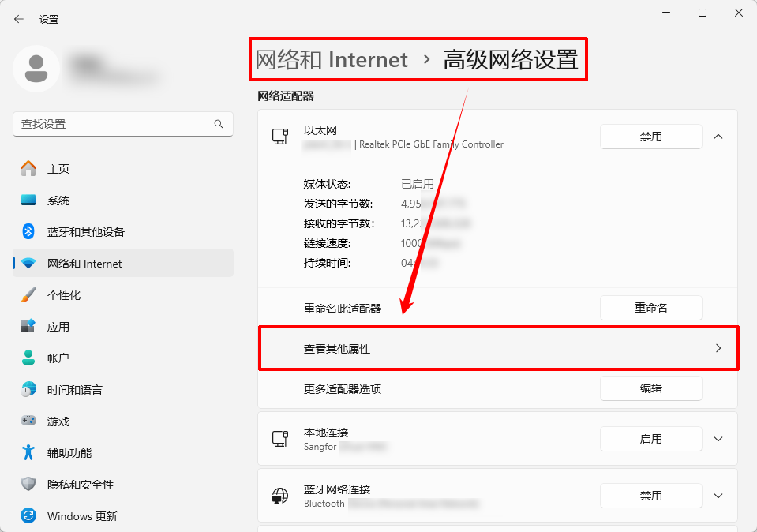Click the 重命名 button
This screenshot has height=532, width=757.
[650, 308]
